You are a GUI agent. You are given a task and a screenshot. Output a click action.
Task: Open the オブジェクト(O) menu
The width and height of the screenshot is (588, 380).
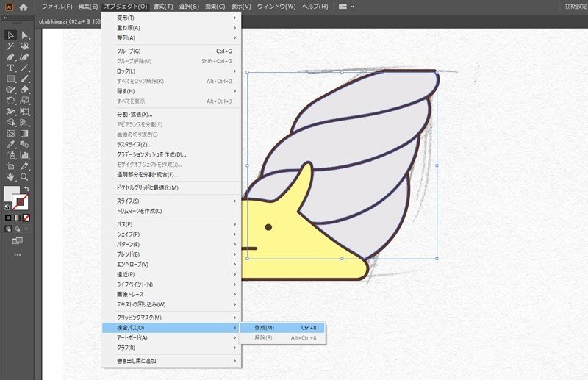coord(126,7)
